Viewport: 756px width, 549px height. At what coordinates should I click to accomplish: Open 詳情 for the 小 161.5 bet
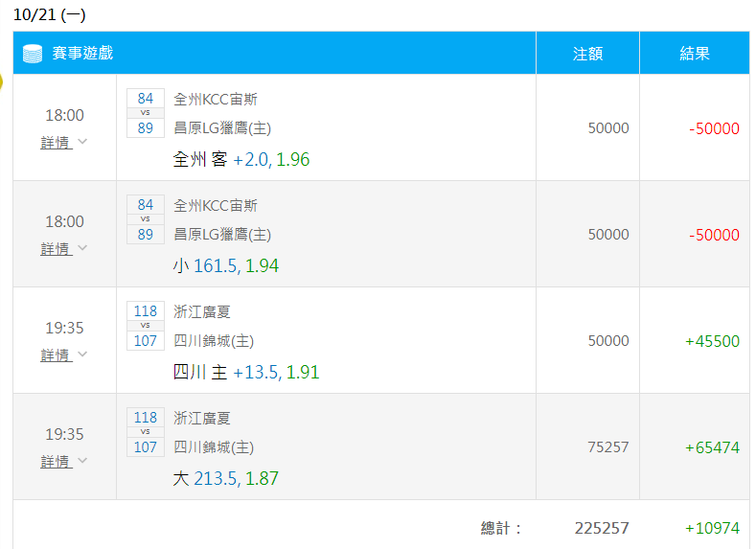click(x=57, y=249)
